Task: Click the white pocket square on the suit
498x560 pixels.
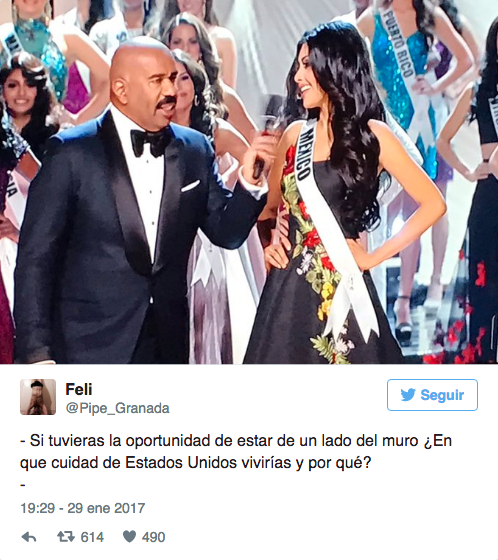Action: pos(190,186)
